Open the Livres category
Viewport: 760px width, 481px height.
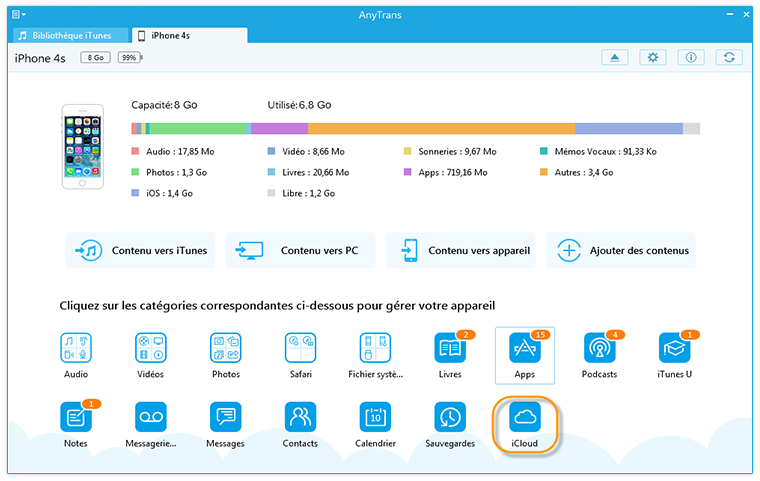tap(450, 355)
